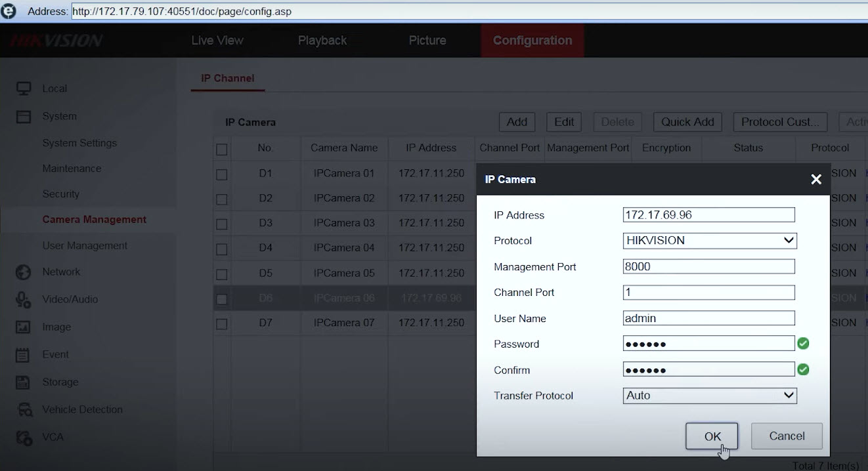Open the Protocol dropdown showing HIKVISION
868x471 pixels.
709,241
